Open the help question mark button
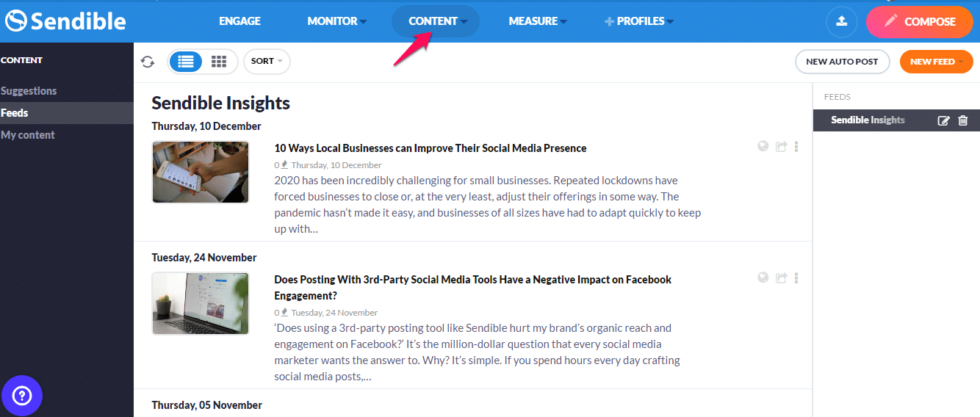 click(22, 396)
